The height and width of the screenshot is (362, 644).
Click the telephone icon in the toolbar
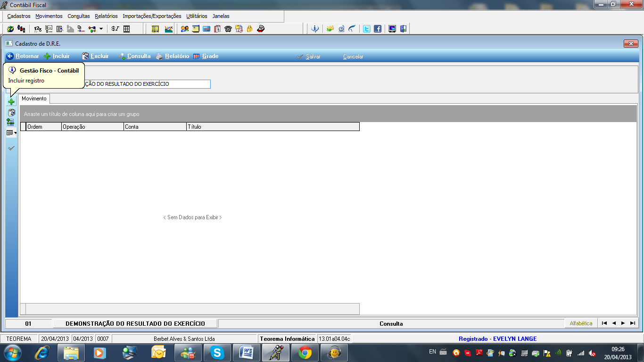(228, 29)
